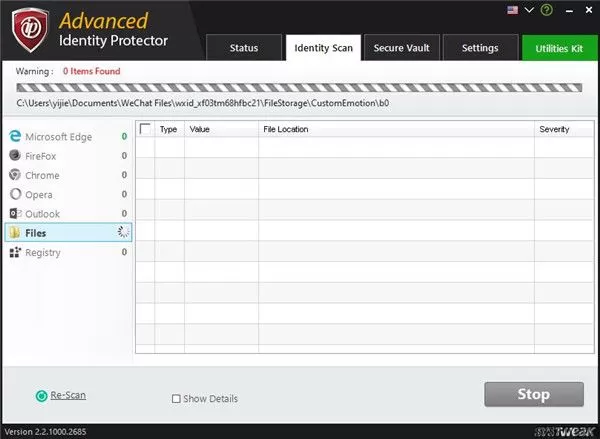Open the green Utilities Kit tab
This screenshot has height=439, width=600.
coord(559,48)
